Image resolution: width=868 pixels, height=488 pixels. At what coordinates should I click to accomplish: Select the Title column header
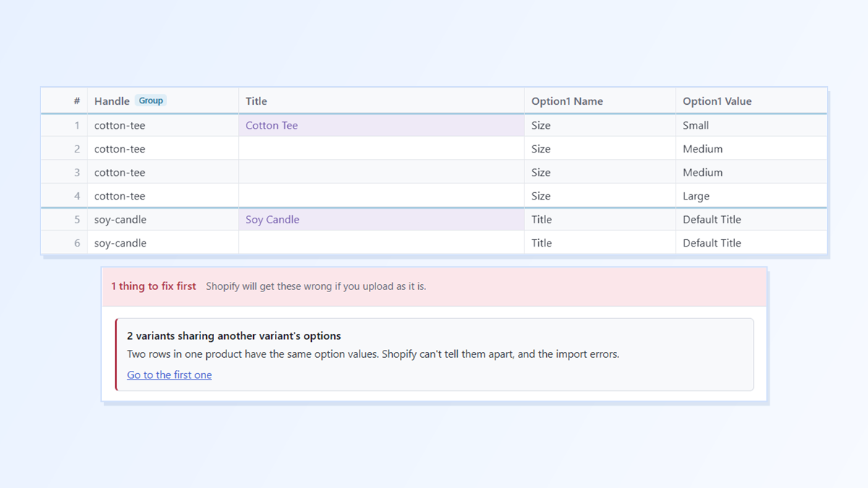click(381, 101)
